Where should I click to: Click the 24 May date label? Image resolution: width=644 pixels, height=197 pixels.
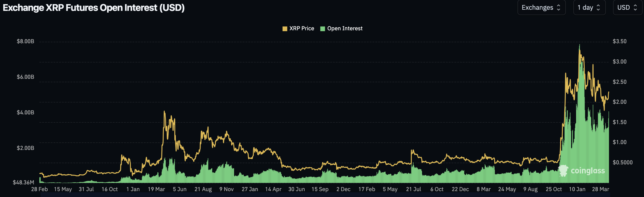(507, 189)
